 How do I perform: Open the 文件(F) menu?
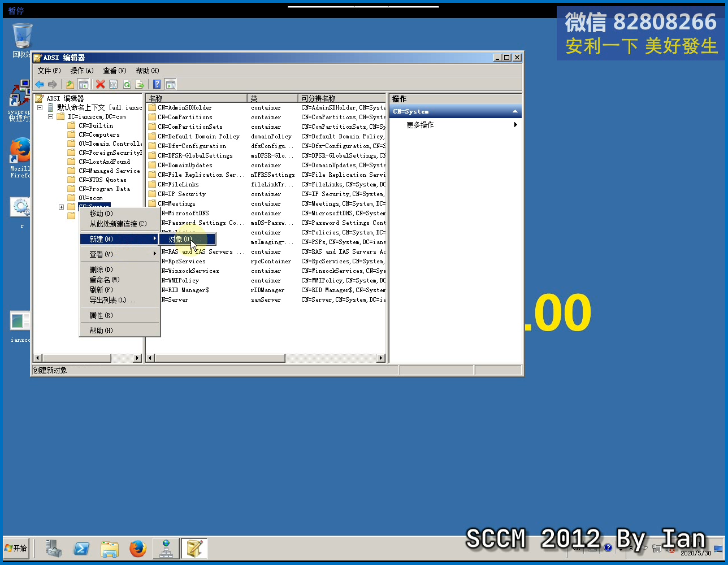click(x=49, y=71)
